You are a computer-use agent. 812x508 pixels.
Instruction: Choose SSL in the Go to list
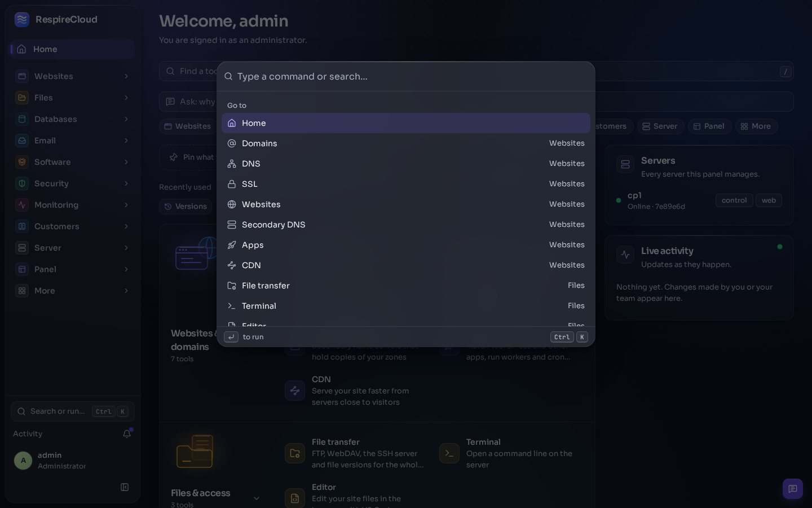click(x=405, y=184)
